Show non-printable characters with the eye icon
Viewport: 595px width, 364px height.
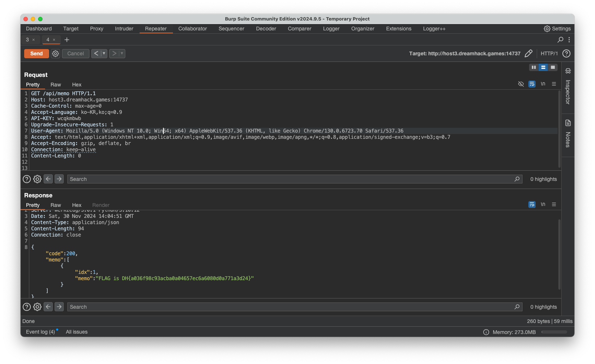(x=521, y=84)
